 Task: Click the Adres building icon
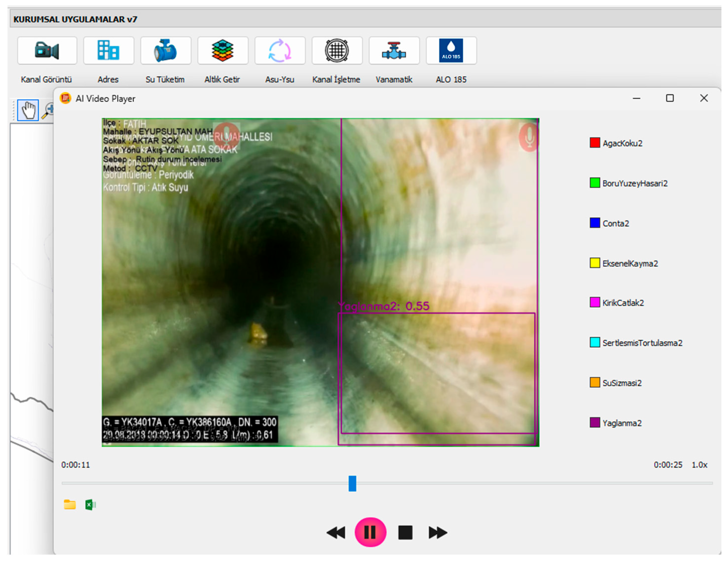click(108, 51)
